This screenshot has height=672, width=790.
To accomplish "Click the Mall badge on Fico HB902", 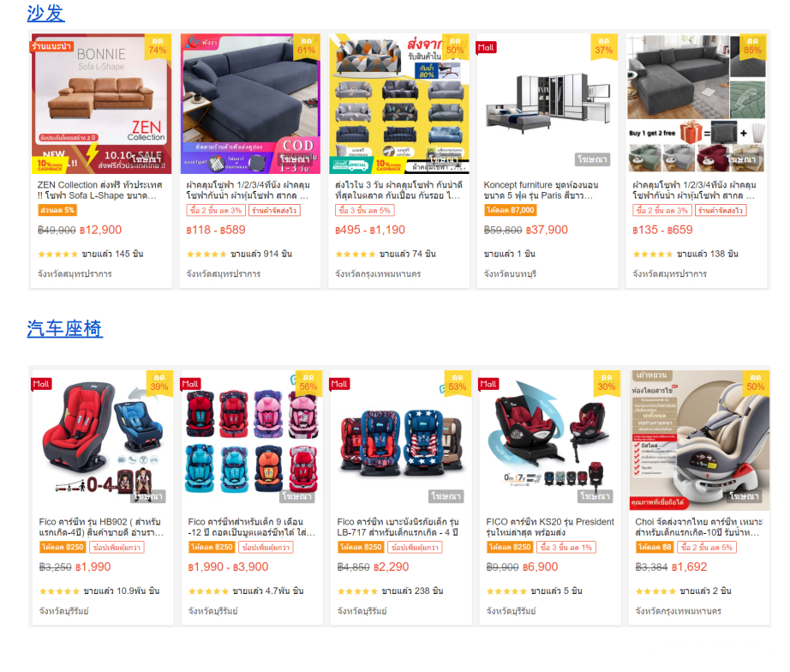I will tap(41, 384).
